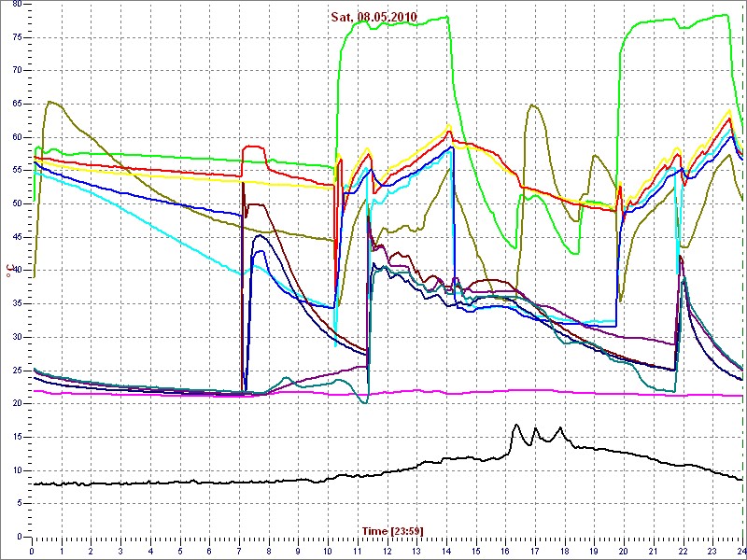The image size is (747, 560).
Task: Click hour 2 label on the time axis
Action: click(x=91, y=552)
